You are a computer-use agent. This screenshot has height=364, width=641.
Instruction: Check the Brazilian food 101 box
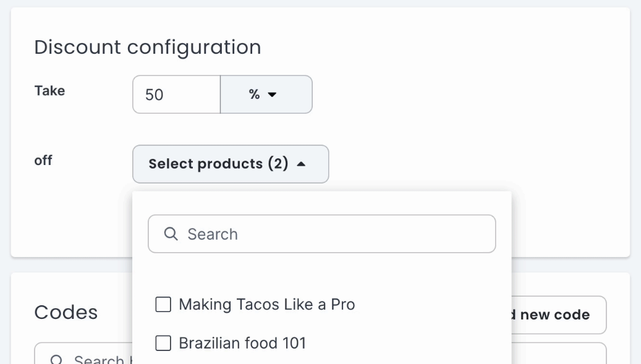click(163, 344)
